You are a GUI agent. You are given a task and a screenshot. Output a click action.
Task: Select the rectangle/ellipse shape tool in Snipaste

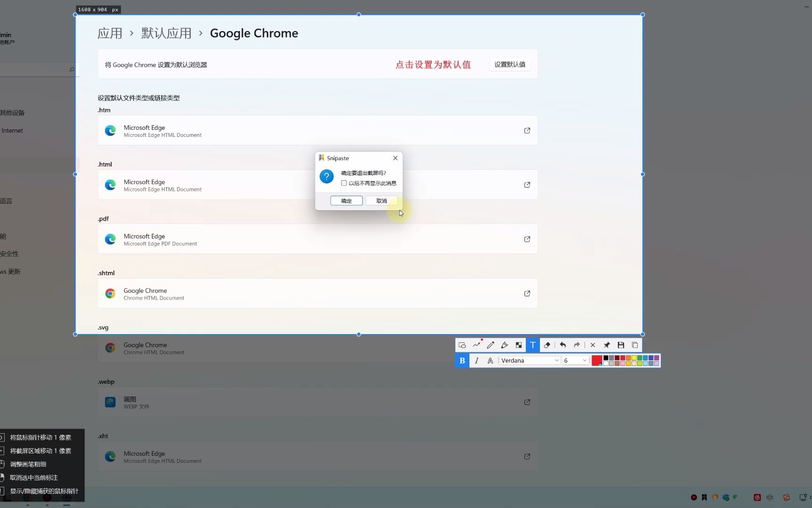click(462, 345)
